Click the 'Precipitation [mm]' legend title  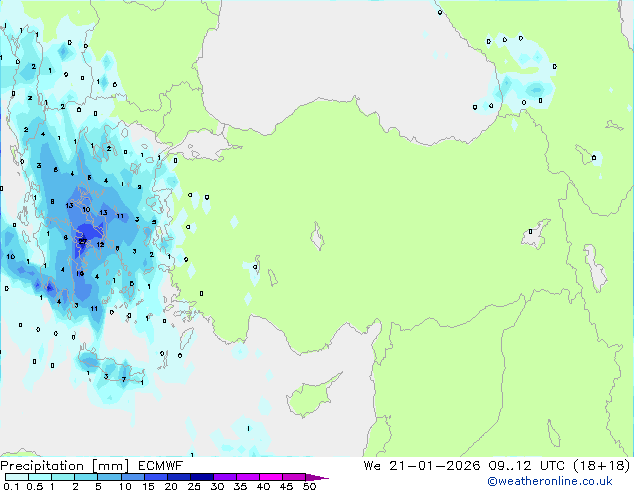pyautogui.click(x=65, y=466)
